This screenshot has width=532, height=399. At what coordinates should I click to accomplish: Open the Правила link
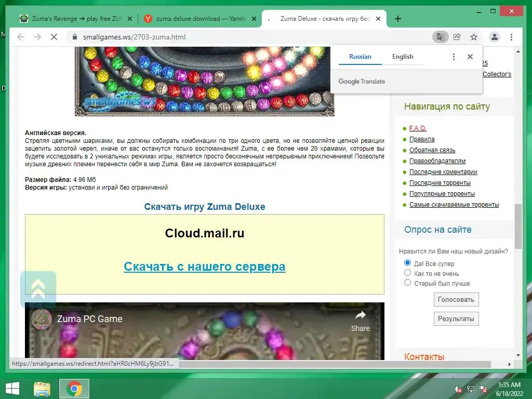pos(422,139)
